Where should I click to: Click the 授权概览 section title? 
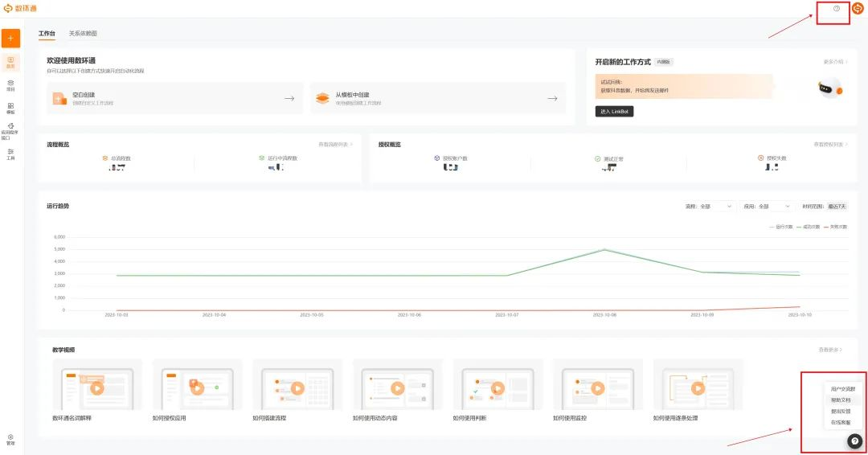click(x=390, y=145)
